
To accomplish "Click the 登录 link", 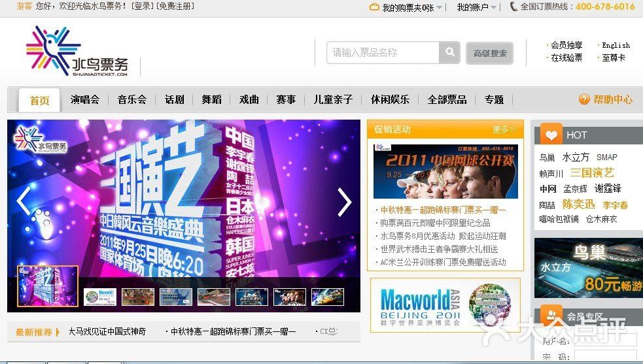I will pyautogui.click(x=142, y=6).
